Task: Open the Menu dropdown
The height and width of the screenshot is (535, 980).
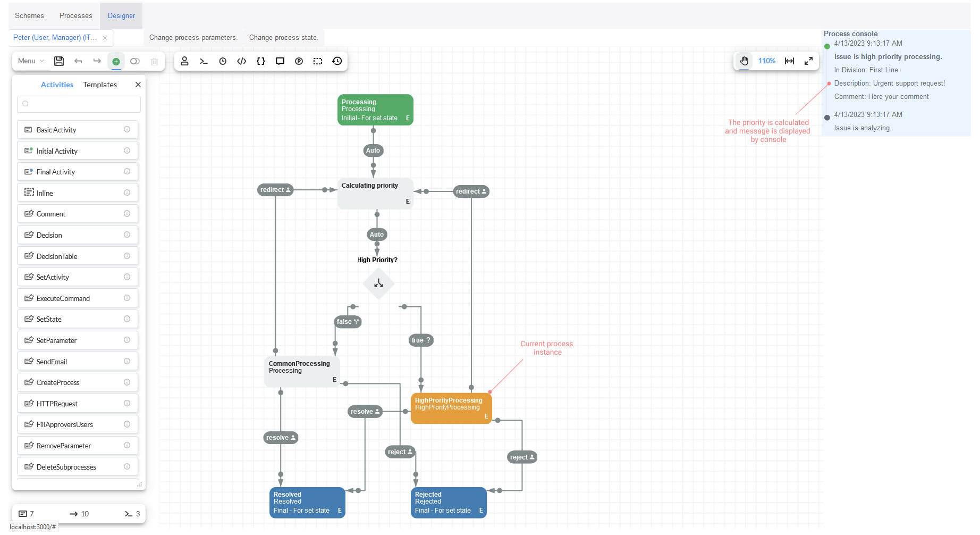Action: coord(31,61)
